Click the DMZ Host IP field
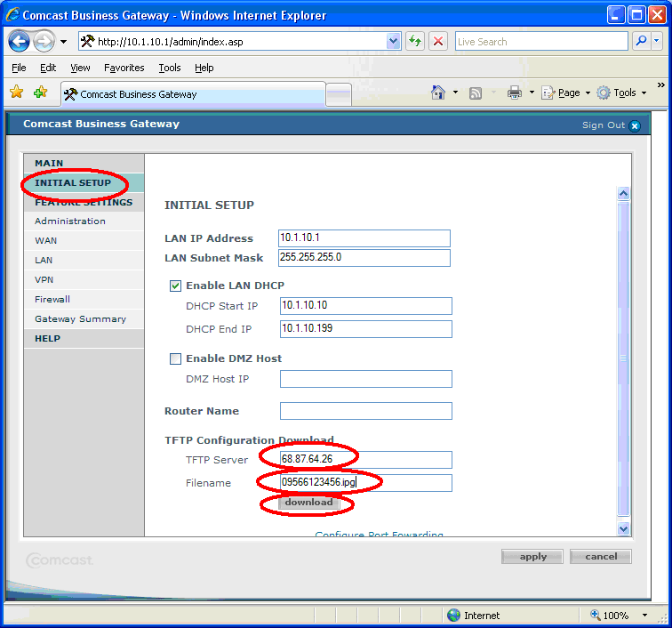672x628 pixels. (x=366, y=379)
